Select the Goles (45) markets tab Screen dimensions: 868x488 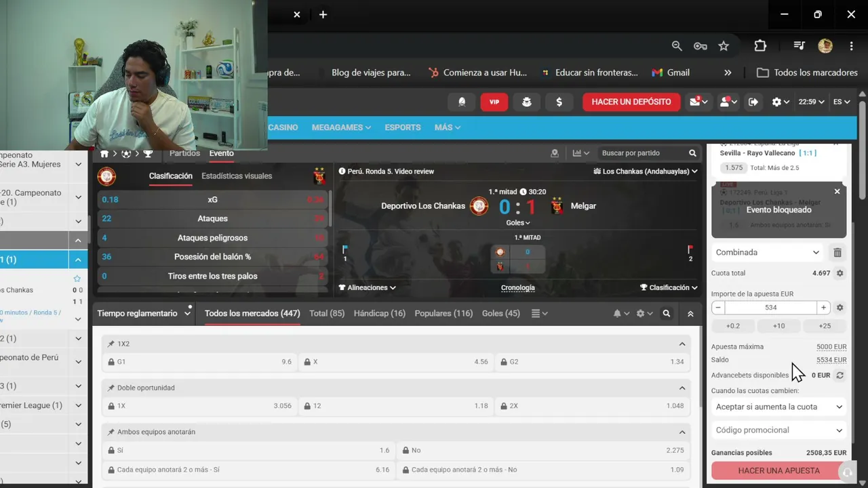pyautogui.click(x=501, y=314)
